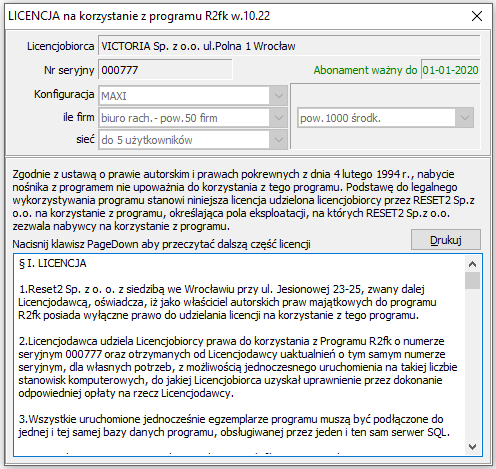Click the license text scrollbar thumb
This screenshot has width=496, height=469.
coord(472,280)
